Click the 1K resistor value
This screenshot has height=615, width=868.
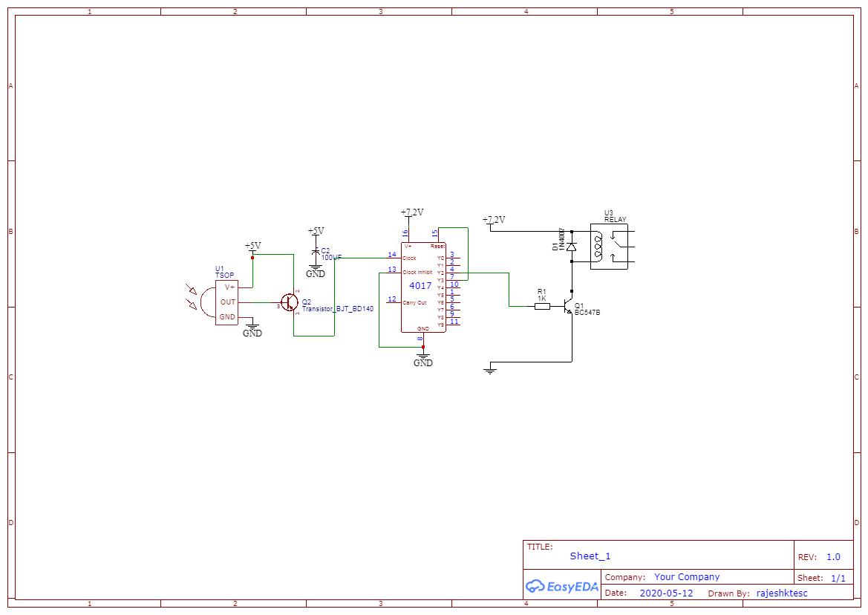point(542,299)
